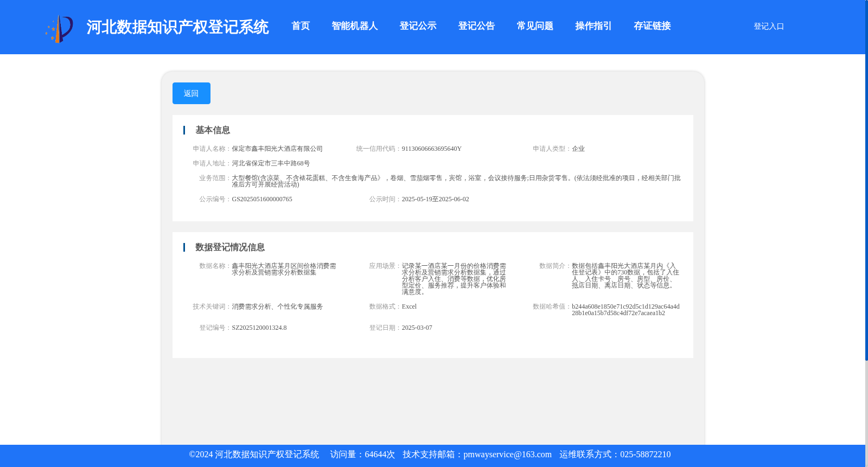Select credit code 91130606663695640Y
This screenshot has height=467, width=868.
[x=431, y=149]
